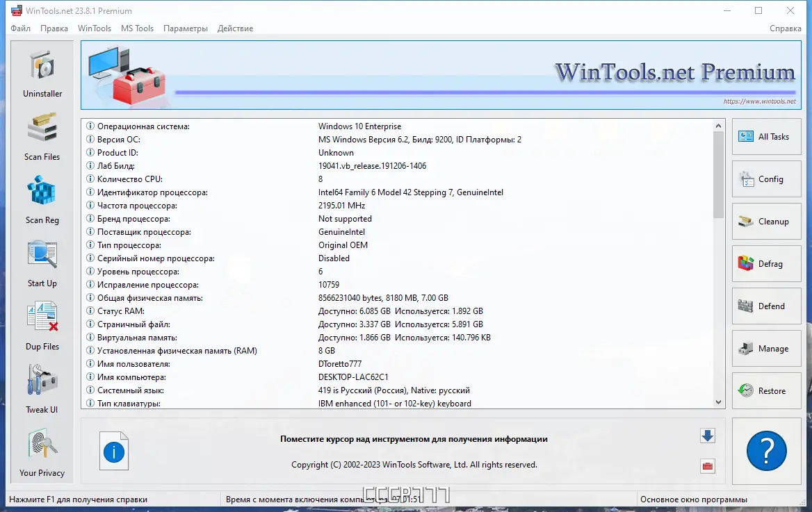Select the Scan Files tool
This screenshot has height=512, width=812.
pyautogui.click(x=42, y=136)
